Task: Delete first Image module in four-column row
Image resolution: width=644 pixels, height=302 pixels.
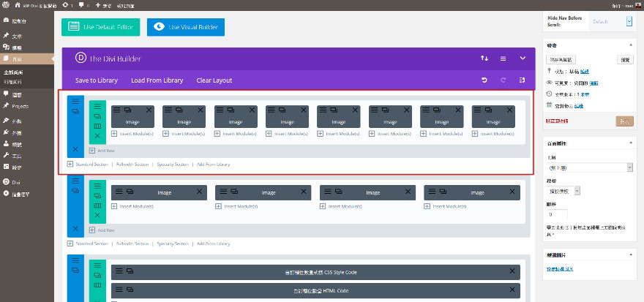Action: [x=199, y=191]
